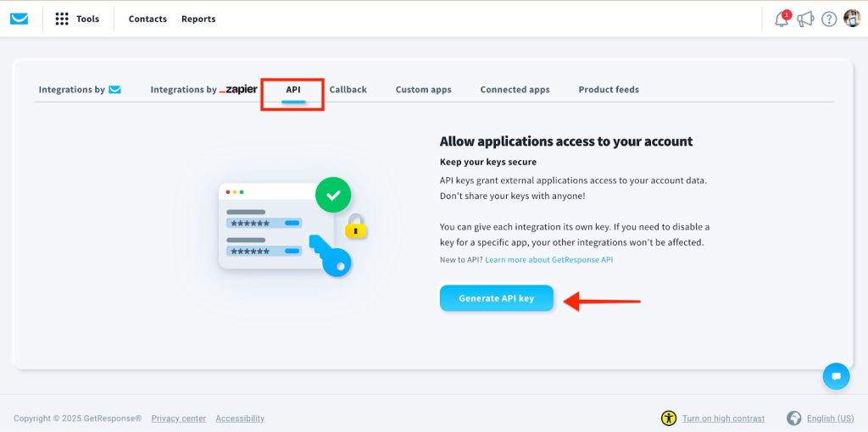
Task: Switch to the Callback tab
Action: (x=348, y=90)
